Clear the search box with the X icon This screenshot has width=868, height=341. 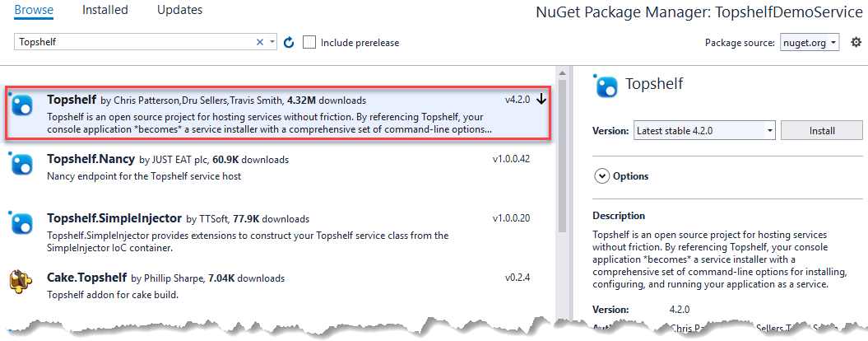260,42
